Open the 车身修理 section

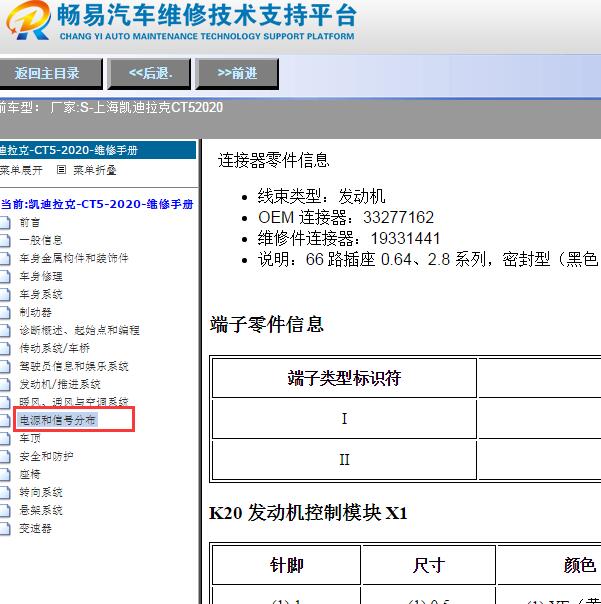41,276
